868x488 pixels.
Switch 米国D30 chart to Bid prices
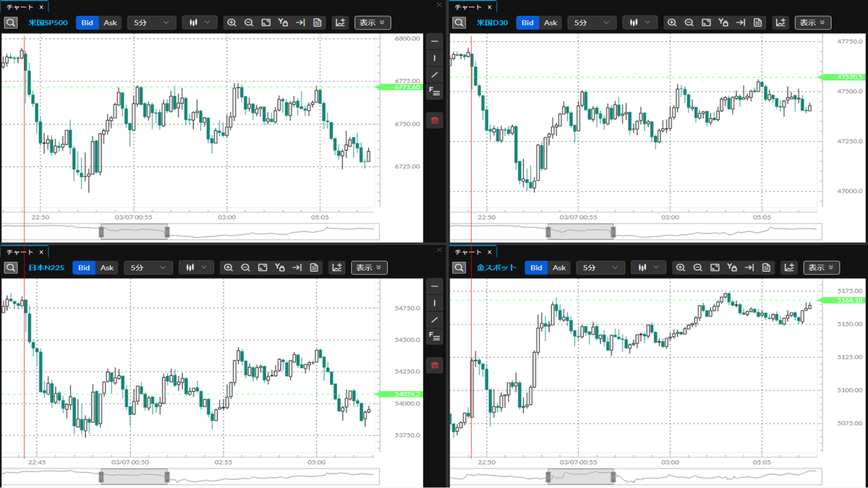point(527,22)
